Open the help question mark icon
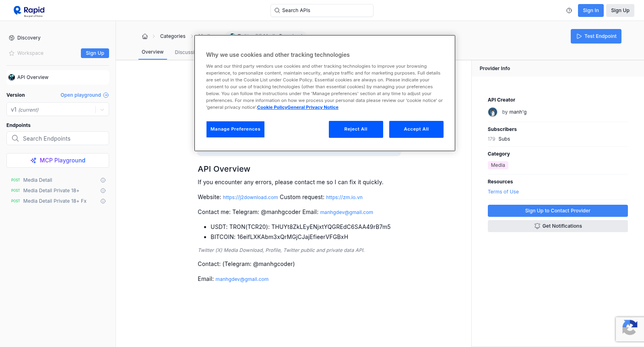The height and width of the screenshot is (347, 644). click(x=569, y=10)
